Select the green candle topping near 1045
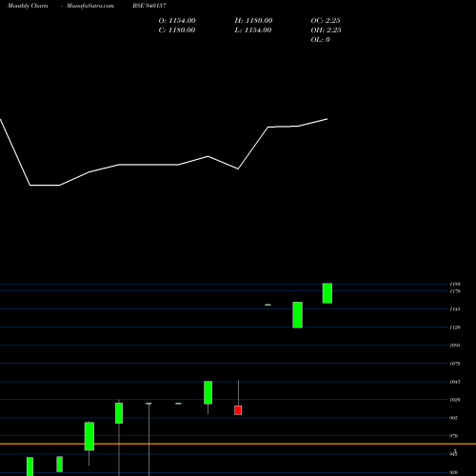The image size is (476, 476). (208, 392)
